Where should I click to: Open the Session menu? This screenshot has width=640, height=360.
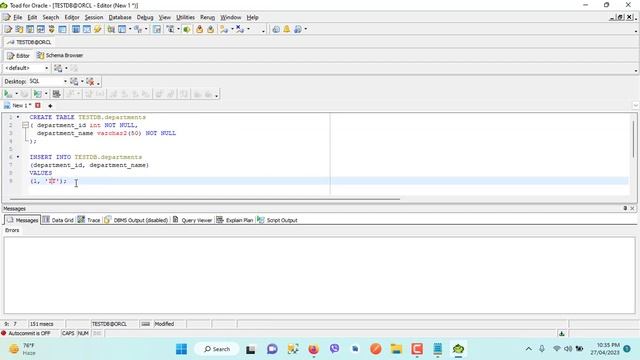[x=93, y=17]
